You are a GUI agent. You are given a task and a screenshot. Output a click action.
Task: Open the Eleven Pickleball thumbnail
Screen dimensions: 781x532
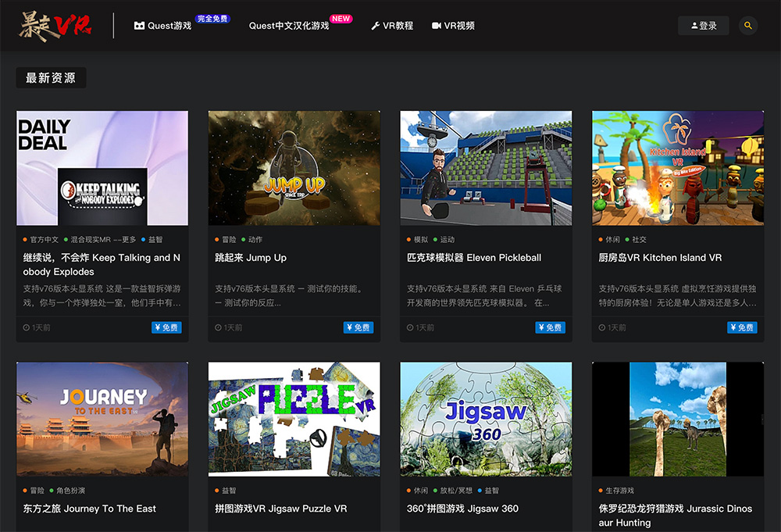(486, 168)
